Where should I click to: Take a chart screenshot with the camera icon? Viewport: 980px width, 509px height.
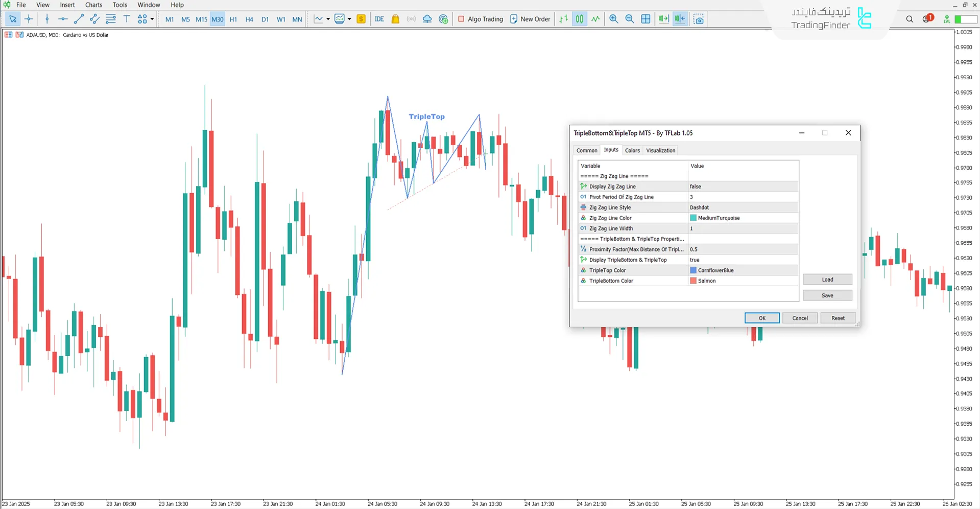pyautogui.click(x=698, y=19)
